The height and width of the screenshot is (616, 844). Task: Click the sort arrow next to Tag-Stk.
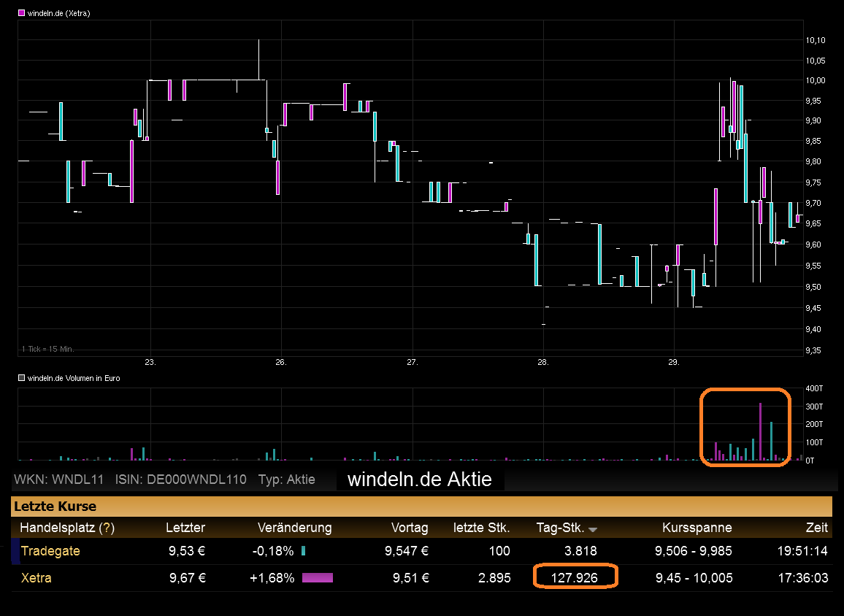pyautogui.click(x=592, y=529)
